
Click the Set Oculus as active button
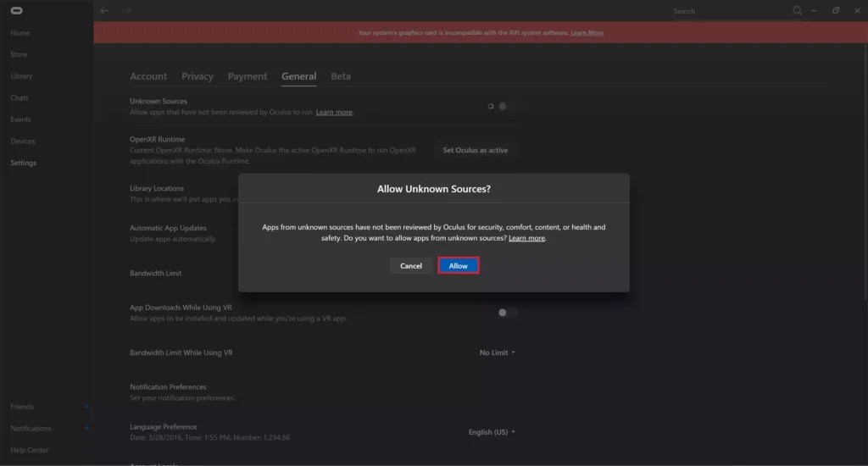pos(475,150)
